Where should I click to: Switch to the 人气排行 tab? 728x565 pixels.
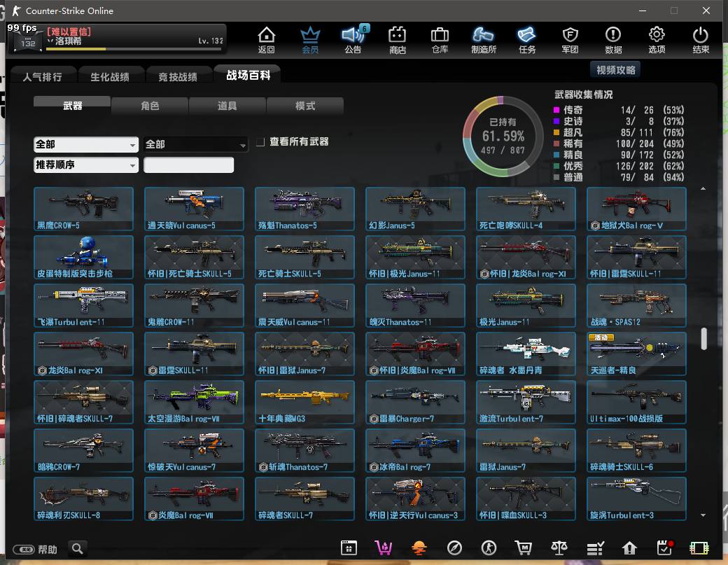(42, 76)
